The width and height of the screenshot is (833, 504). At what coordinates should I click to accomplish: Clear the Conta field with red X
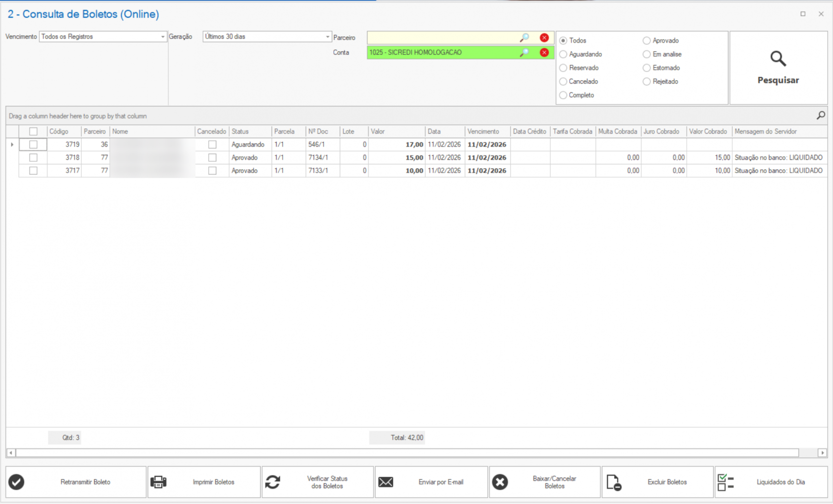click(544, 53)
